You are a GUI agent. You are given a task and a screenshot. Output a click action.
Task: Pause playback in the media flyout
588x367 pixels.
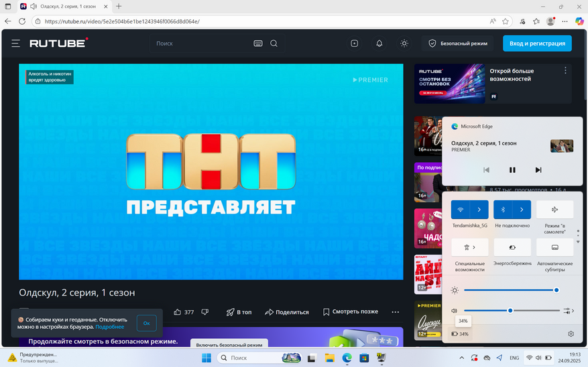[512, 170]
